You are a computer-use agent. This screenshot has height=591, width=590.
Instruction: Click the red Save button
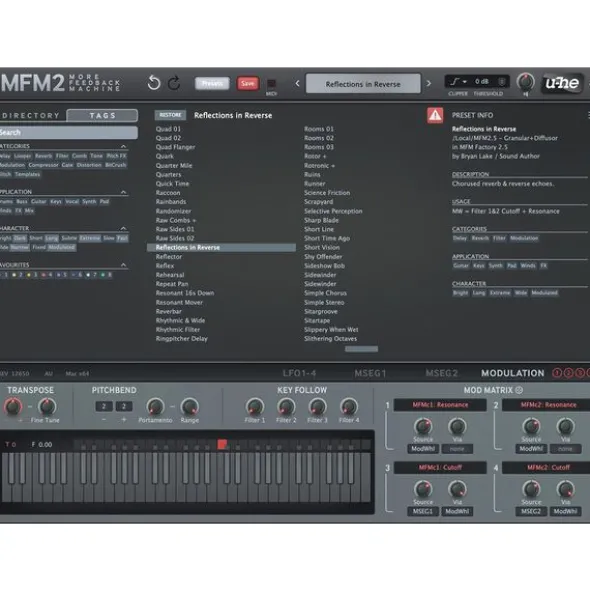[248, 83]
